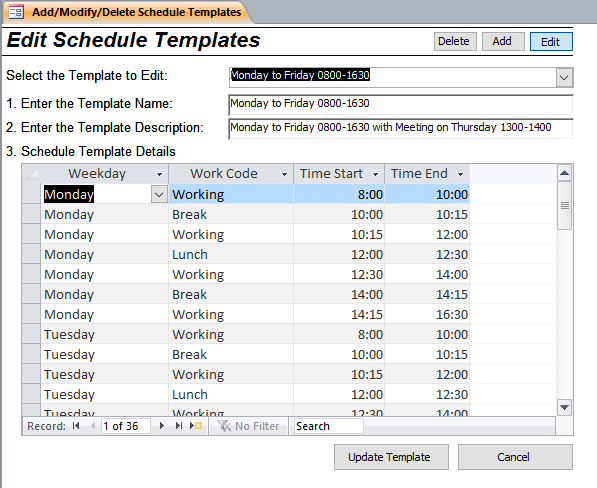The image size is (597, 488).
Task: Open the Time Start column filter arrow
Action: pos(375,174)
